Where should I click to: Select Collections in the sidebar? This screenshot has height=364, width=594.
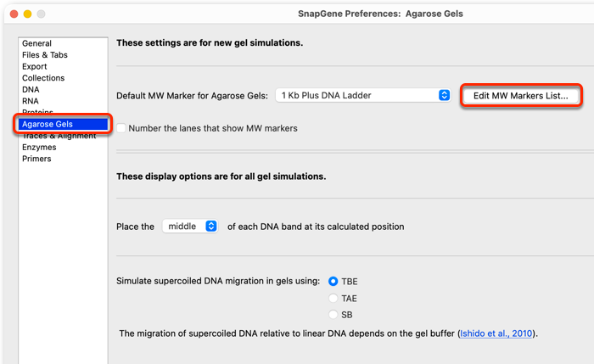click(x=43, y=78)
